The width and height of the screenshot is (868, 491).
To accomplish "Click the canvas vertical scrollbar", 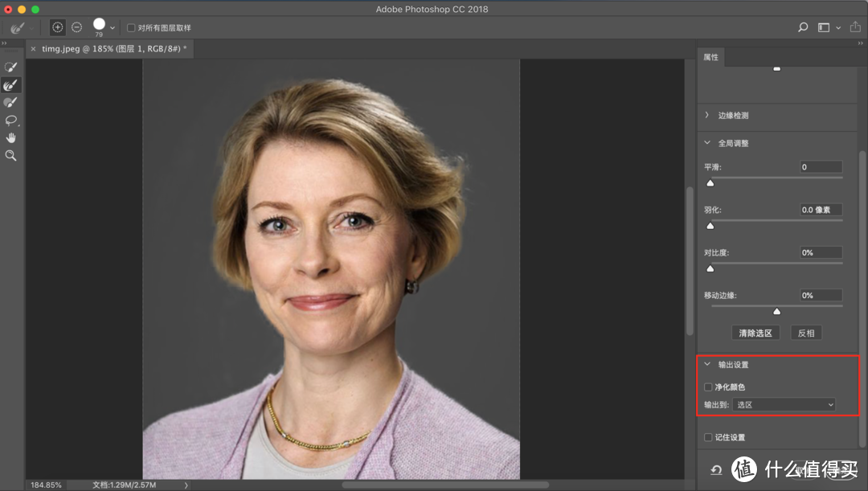I will click(x=690, y=260).
